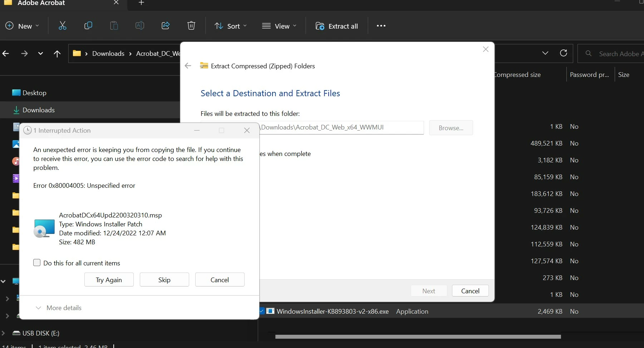
Task: Click the Skip button
Action: [164, 280]
